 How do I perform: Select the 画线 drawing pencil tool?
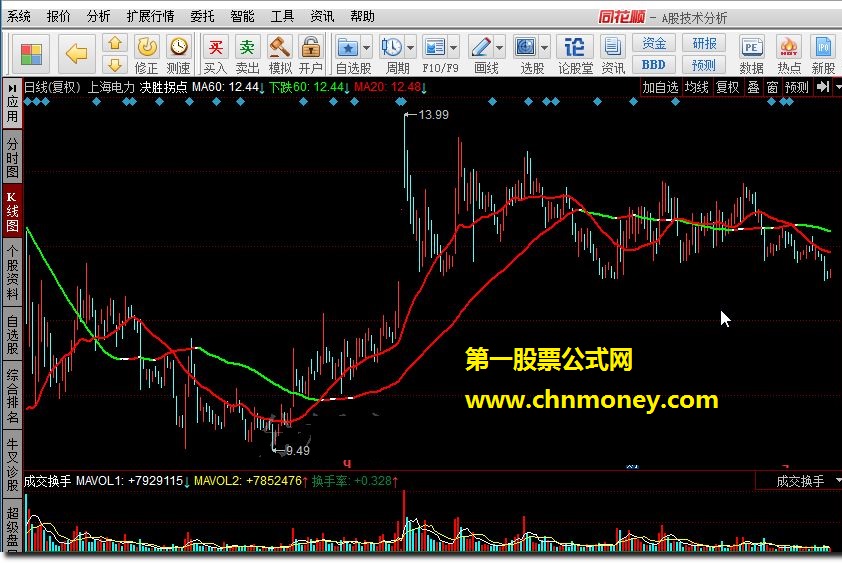click(x=481, y=48)
